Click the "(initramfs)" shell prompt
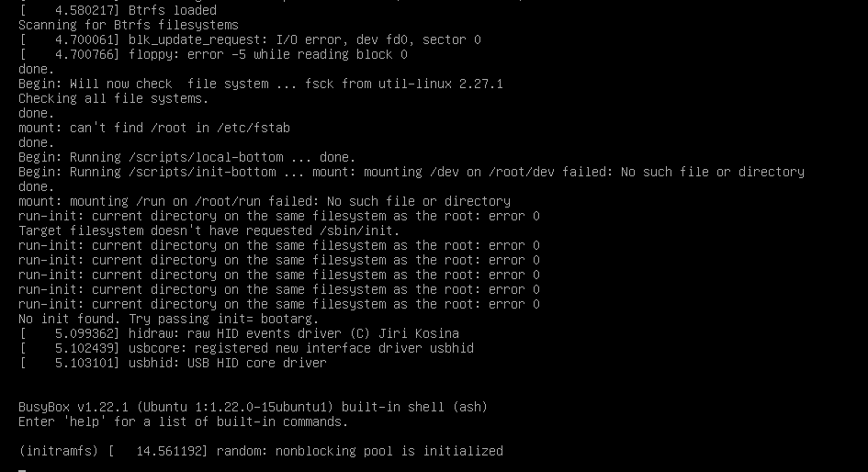Screen dimensions: 868x472 (x=59, y=451)
